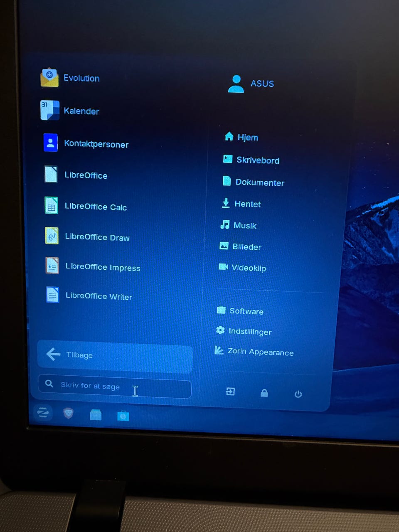Image resolution: width=399 pixels, height=532 pixels.
Task: Select the Kalender menu entry label
Action: point(81,111)
